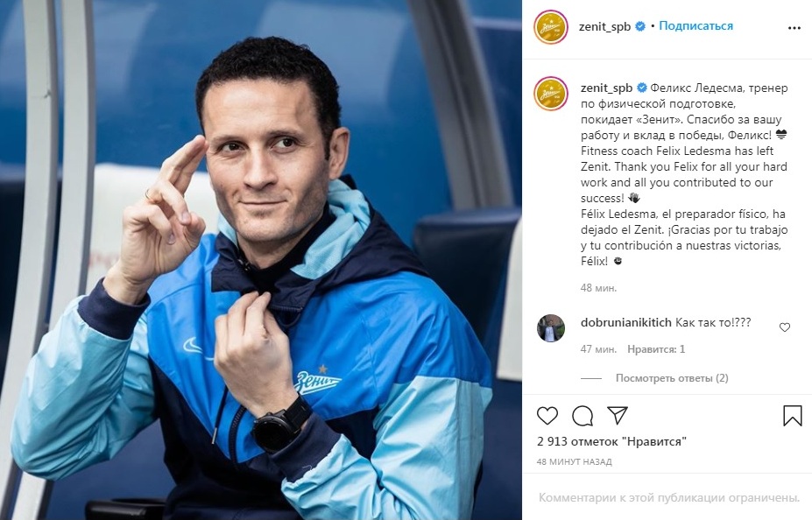Open zenit_spb avatar beside the caption
Screen dimensions: 812x520
(x=551, y=94)
